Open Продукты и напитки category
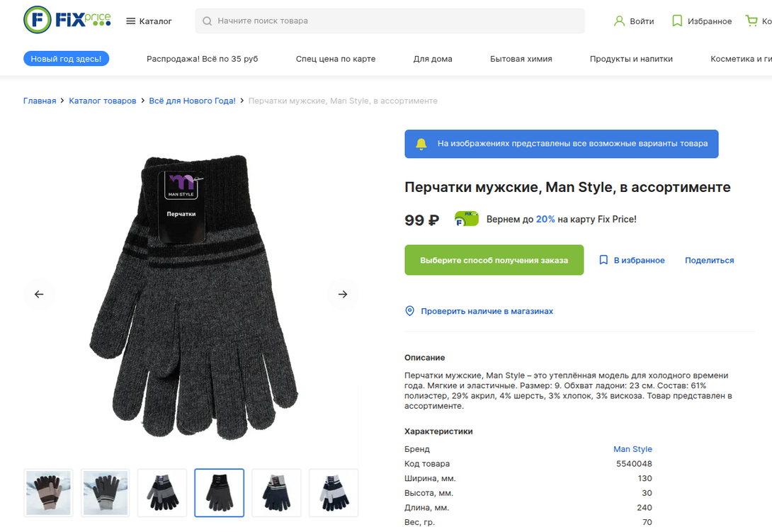 pyautogui.click(x=631, y=59)
